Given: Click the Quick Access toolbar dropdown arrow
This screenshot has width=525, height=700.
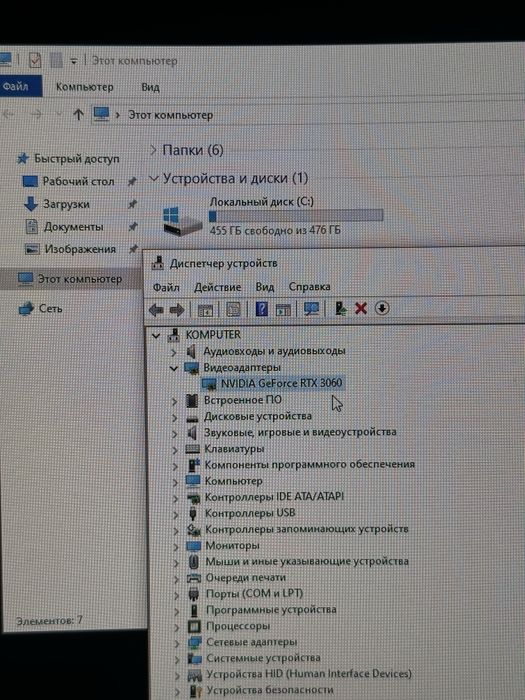Looking at the screenshot, I should pos(74,61).
